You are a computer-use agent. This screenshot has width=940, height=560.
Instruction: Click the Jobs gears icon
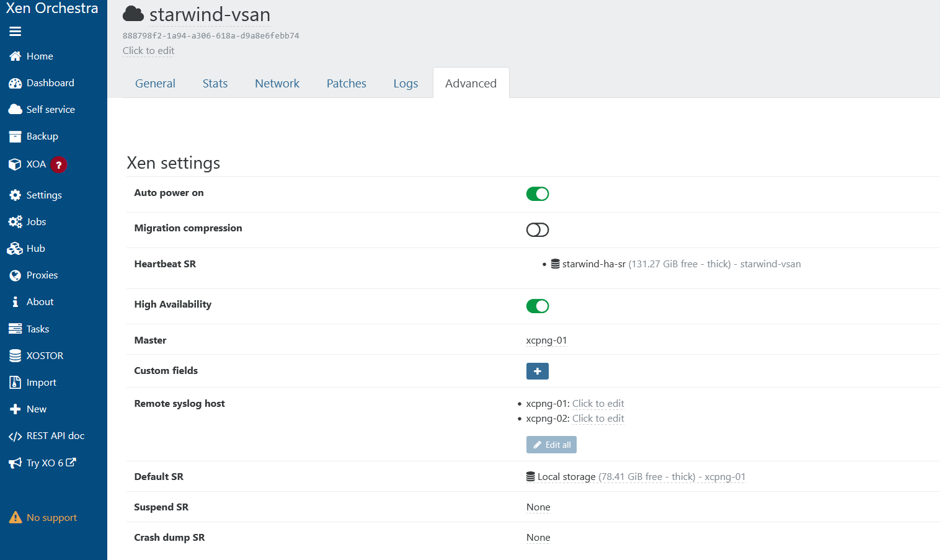tap(16, 222)
